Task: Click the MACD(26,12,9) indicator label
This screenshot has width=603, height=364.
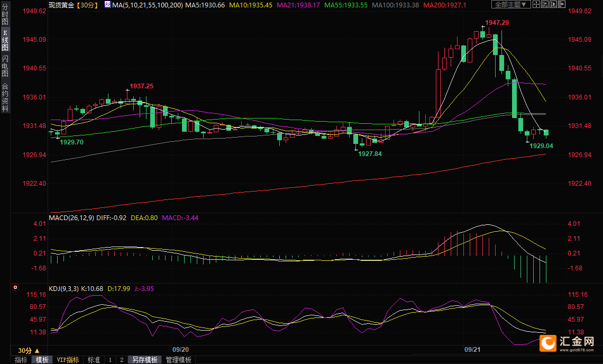Action: (x=71, y=218)
